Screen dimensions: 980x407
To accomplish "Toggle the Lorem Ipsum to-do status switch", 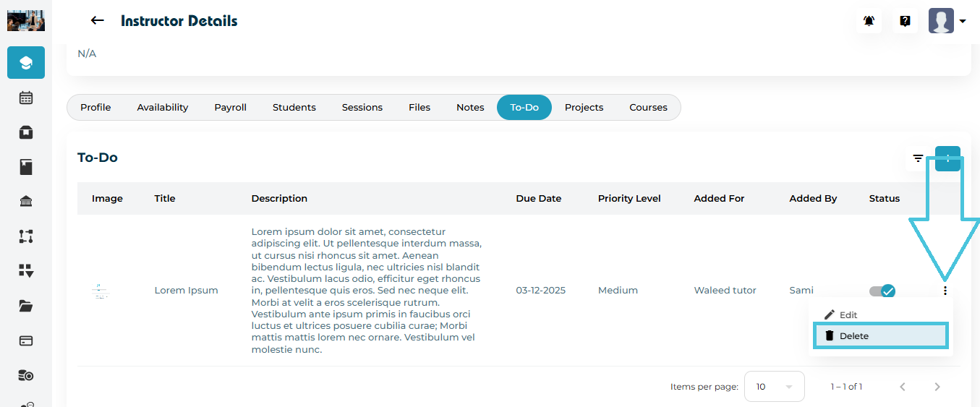I will 882,291.
